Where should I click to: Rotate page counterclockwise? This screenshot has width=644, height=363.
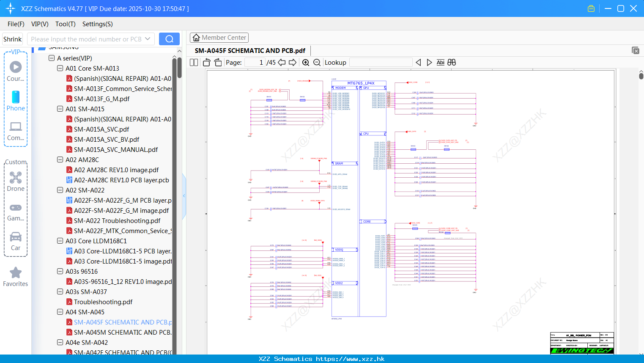[207, 62]
